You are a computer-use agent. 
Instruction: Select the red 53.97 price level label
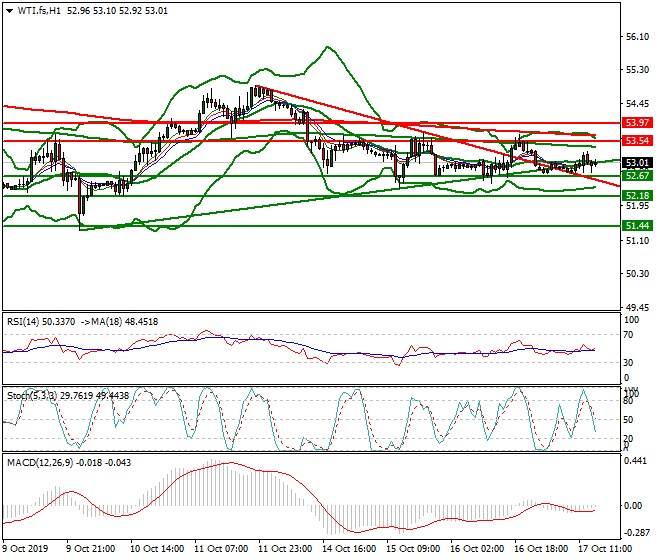point(637,123)
